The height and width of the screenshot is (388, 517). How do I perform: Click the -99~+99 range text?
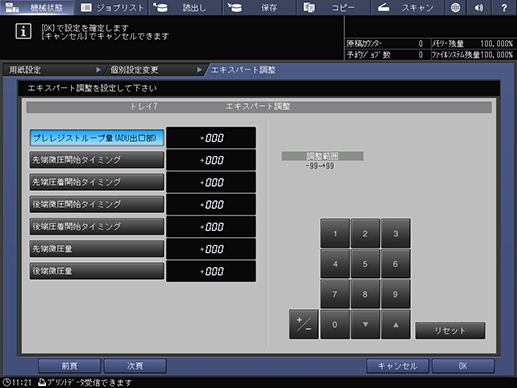pyautogui.click(x=320, y=166)
